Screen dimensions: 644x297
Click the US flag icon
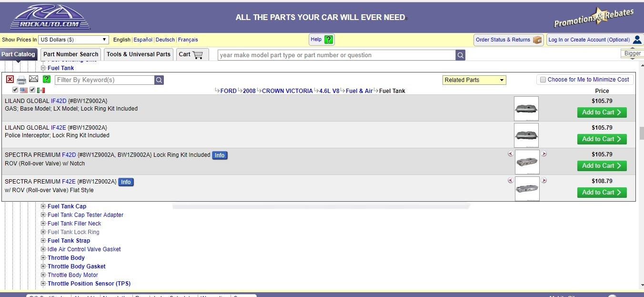click(x=23, y=90)
